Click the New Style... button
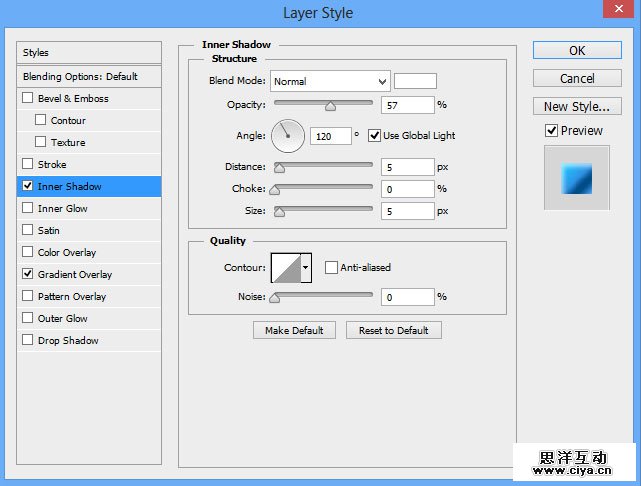Image resolution: width=641 pixels, height=486 pixels. point(576,106)
